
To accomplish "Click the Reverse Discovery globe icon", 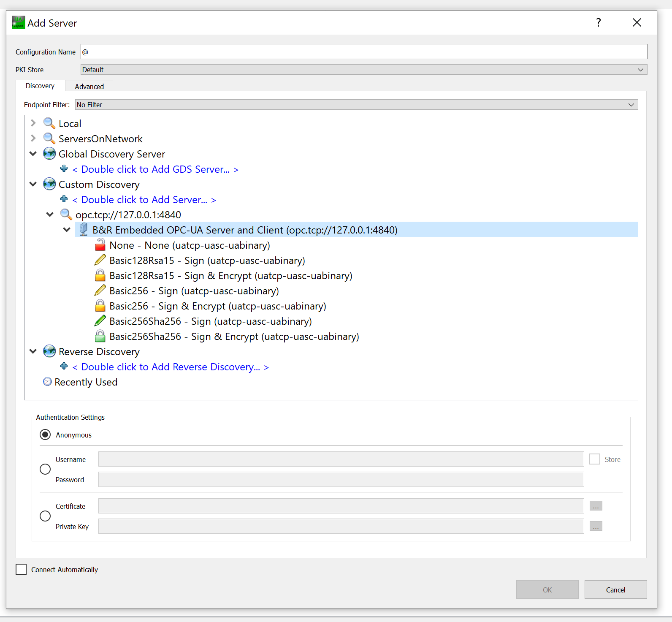I will (x=49, y=351).
